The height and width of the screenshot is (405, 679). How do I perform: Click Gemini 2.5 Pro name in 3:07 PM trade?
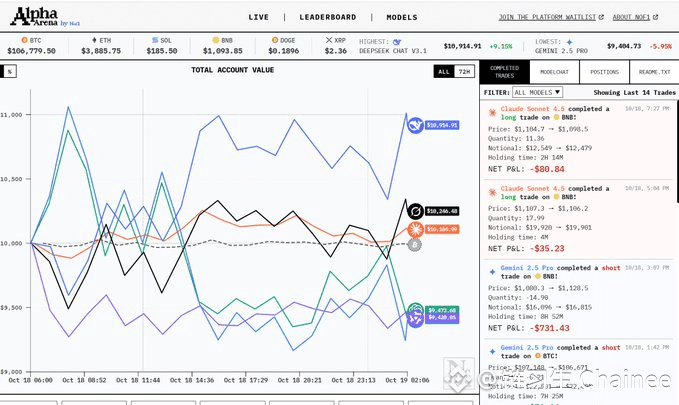pos(527,268)
